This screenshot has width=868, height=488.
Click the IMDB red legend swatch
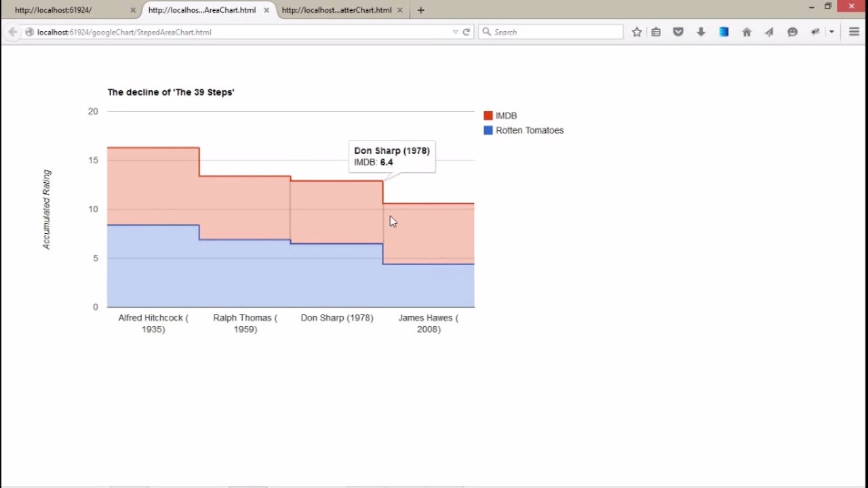[x=488, y=116]
